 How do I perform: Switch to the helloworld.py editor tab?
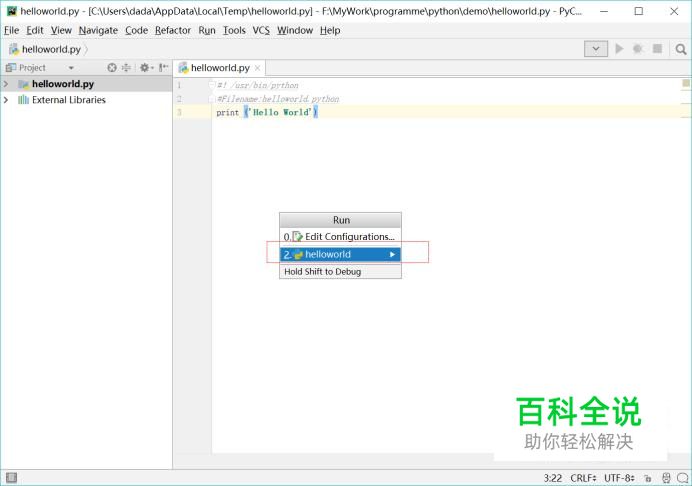tap(220, 68)
